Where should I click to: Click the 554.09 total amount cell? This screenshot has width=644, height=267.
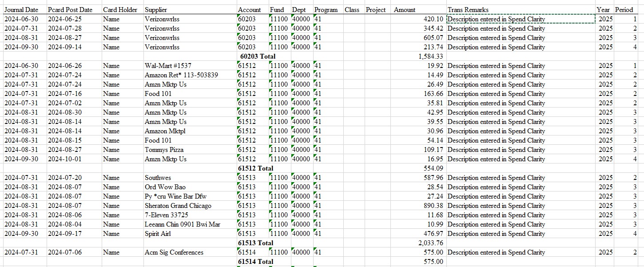419,168
